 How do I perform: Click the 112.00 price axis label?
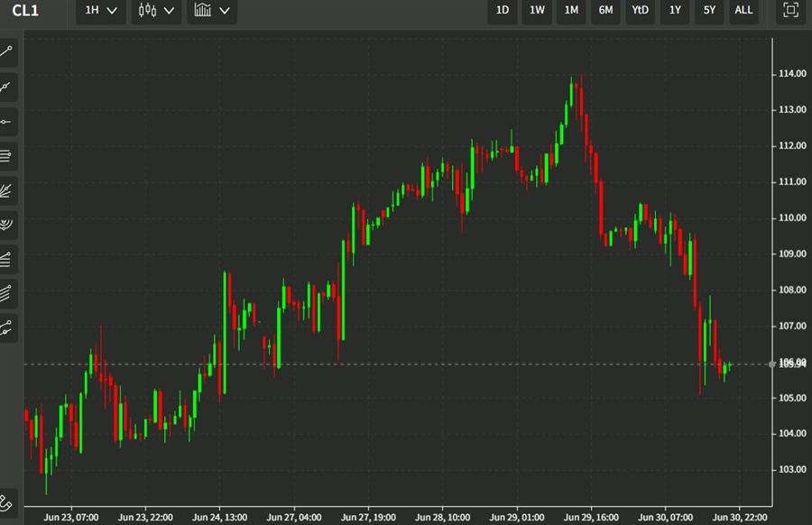(x=792, y=146)
